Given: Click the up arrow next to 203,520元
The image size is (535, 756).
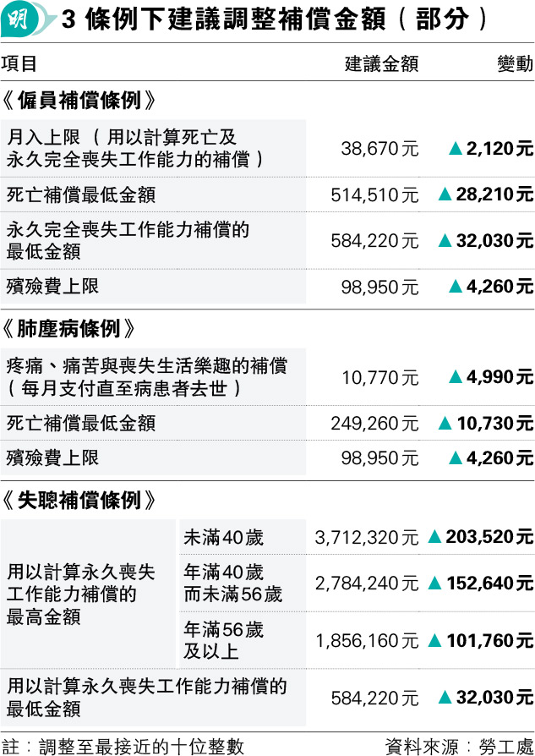Looking at the screenshot, I should point(434,536).
